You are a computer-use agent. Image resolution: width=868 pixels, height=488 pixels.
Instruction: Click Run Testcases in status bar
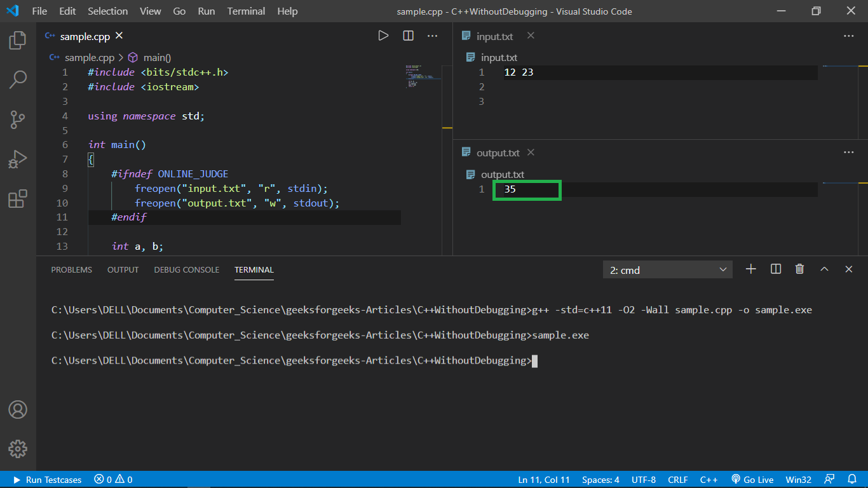tap(48, 480)
